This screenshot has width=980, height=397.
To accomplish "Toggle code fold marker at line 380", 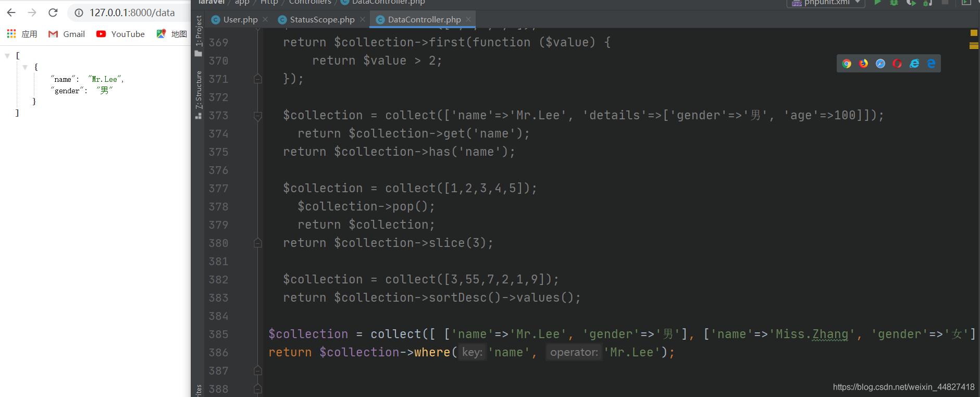I will (x=257, y=243).
